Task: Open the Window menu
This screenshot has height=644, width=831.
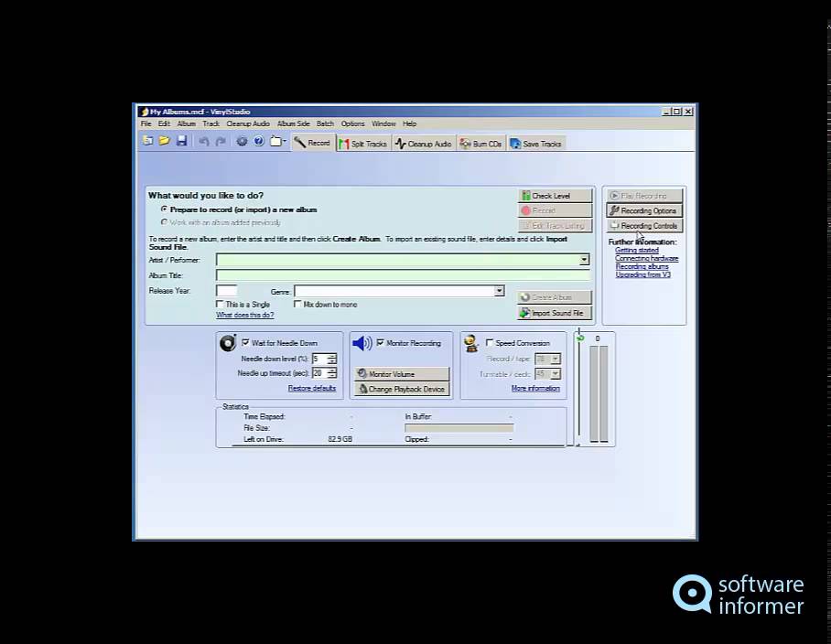Action: (383, 123)
